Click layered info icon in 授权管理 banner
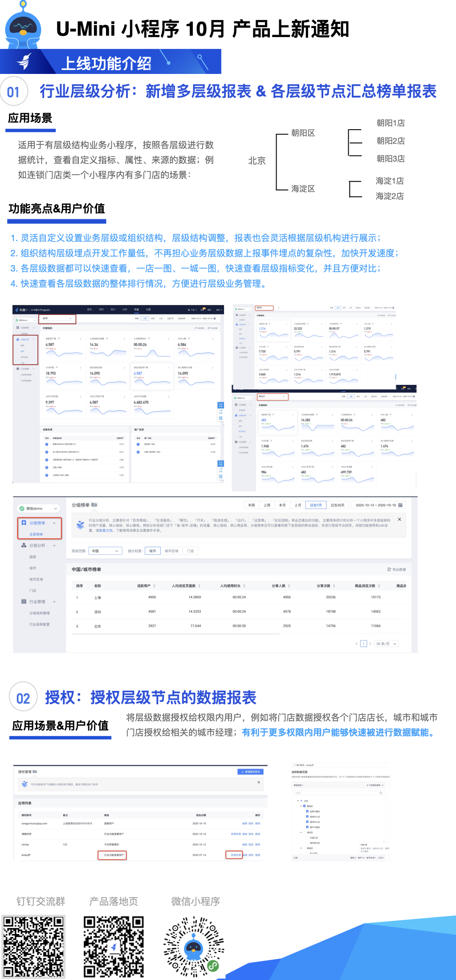The width and height of the screenshot is (456, 980). [24, 784]
